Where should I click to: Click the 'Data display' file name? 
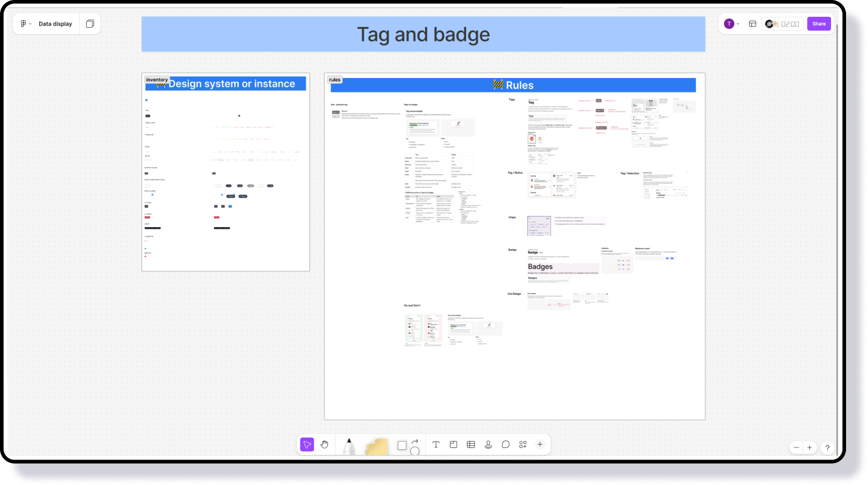point(55,24)
